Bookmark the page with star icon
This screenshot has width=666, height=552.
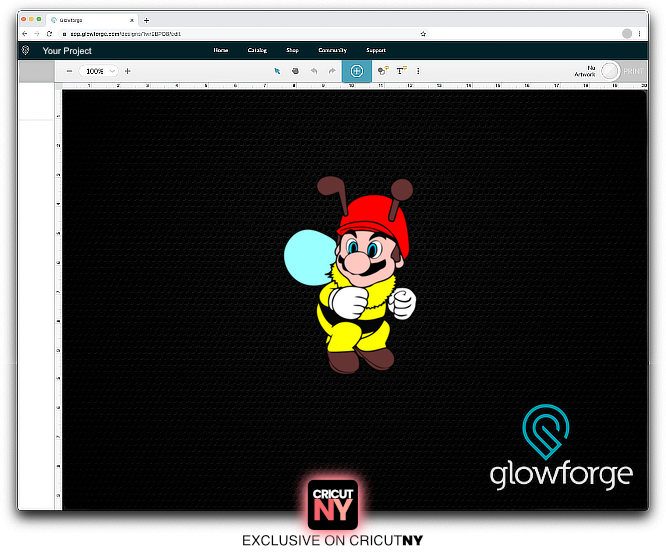pyautogui.click(x=423, y=34)
